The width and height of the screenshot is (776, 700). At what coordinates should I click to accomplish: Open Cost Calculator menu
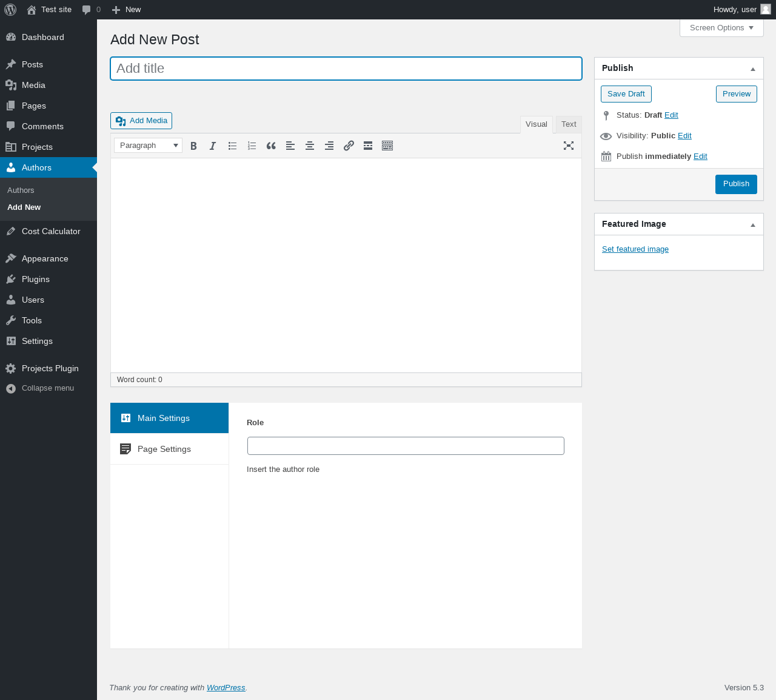click(x=48, y=231)
